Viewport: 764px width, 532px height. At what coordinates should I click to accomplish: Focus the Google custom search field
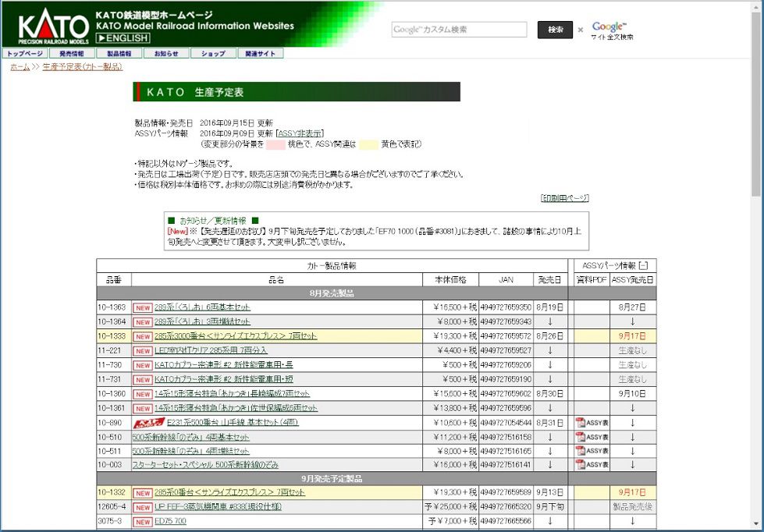click(459, 30)
